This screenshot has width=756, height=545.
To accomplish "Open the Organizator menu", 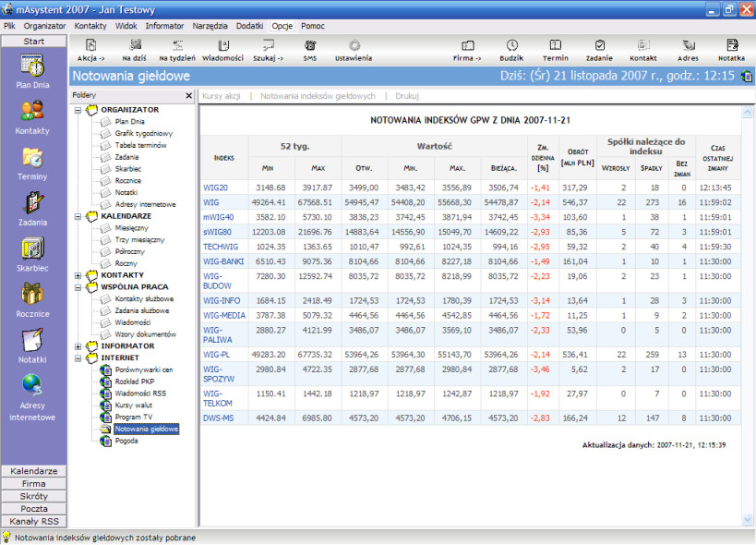I will (44, 26).
